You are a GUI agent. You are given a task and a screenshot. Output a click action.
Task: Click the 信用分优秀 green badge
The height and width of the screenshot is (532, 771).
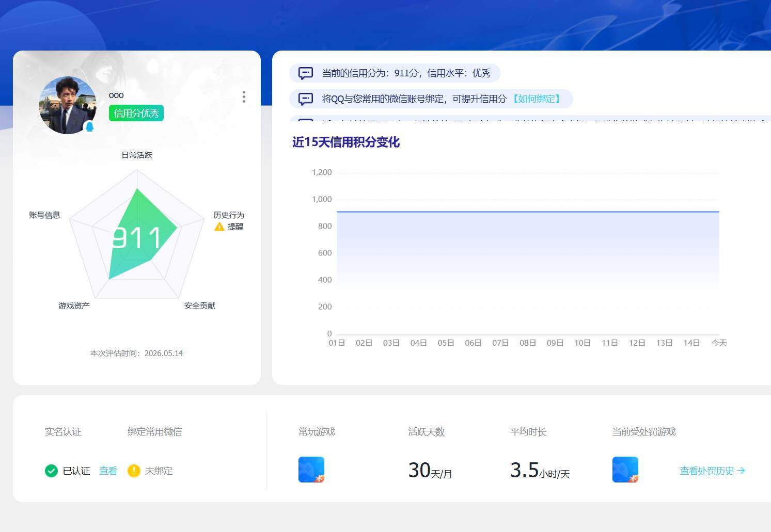pos(136,113)
